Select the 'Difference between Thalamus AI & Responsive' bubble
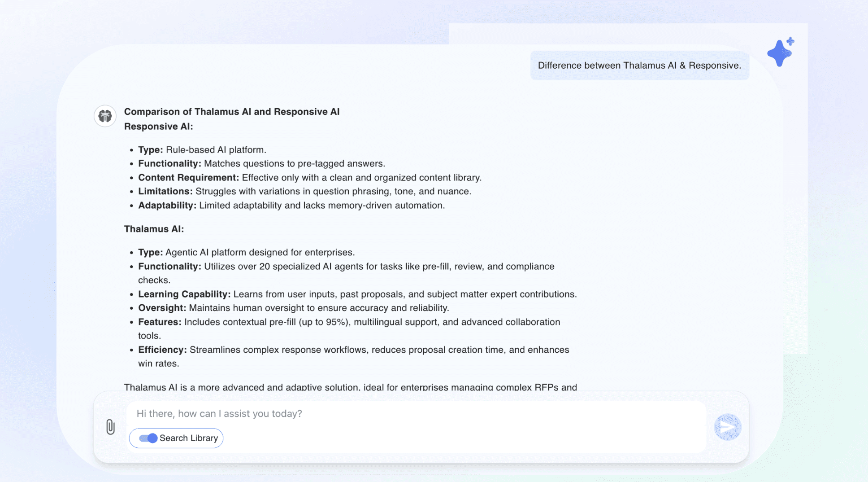The image size is (868, 482). click(x=639, y=66)
